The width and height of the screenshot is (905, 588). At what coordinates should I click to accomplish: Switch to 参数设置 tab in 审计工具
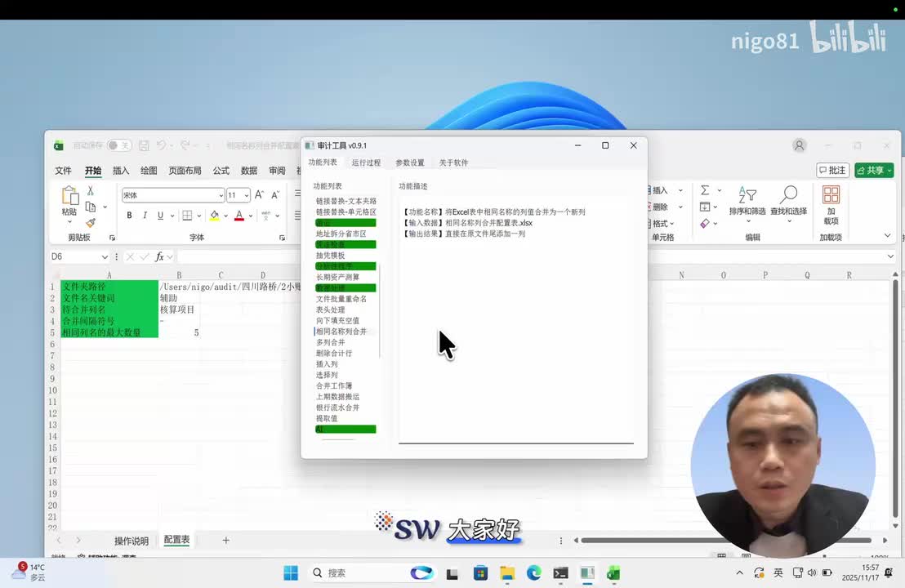(x=410, y=163)
